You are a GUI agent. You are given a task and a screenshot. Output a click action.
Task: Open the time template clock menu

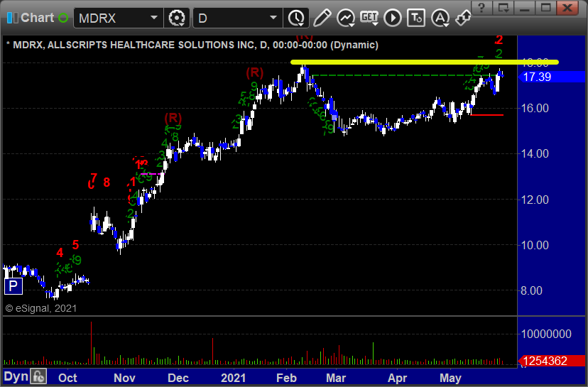pos(296,18)
